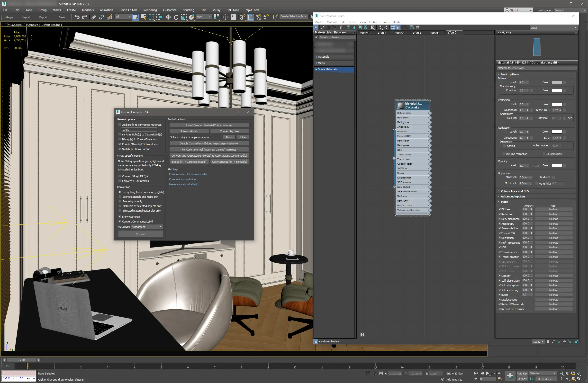The image size is (588, 383).
Task: Select the Rotate transform tool
Action: pyautogui.click(x=176, y=17)
